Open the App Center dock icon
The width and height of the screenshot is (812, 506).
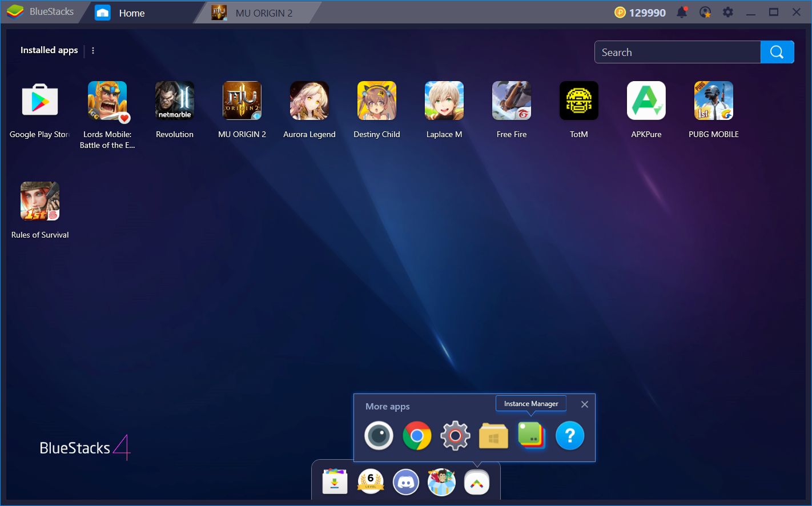335,483
